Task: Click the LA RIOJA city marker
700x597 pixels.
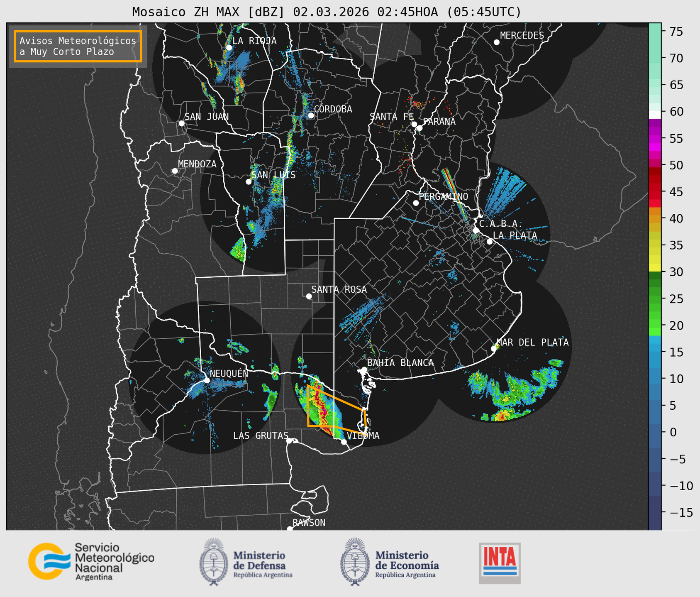Action: click(229, 48)
